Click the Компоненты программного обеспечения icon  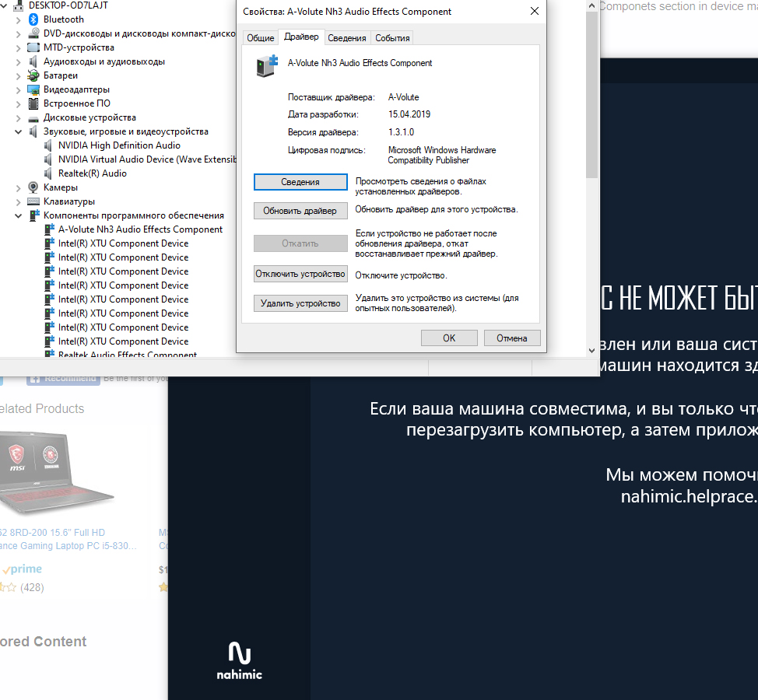34,215
